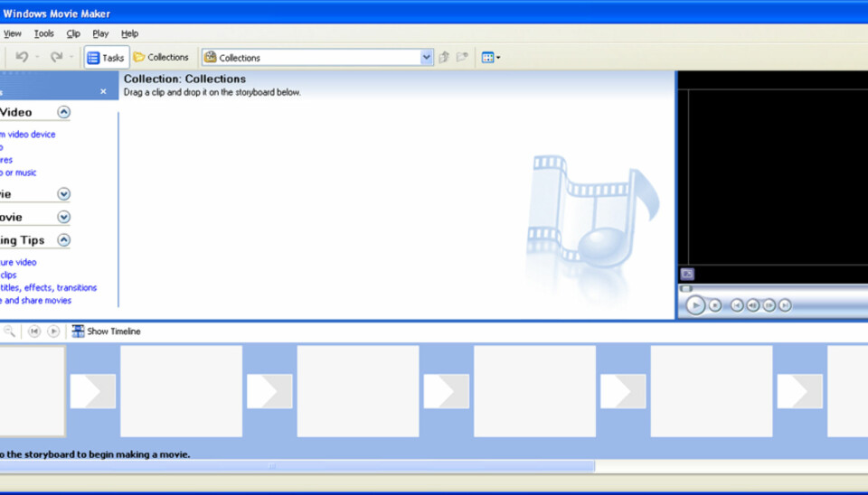The height and width of the screenshot is (495, 868).
Task: Click the storyboard horizontal scrollbar
Action: [297, 466]
